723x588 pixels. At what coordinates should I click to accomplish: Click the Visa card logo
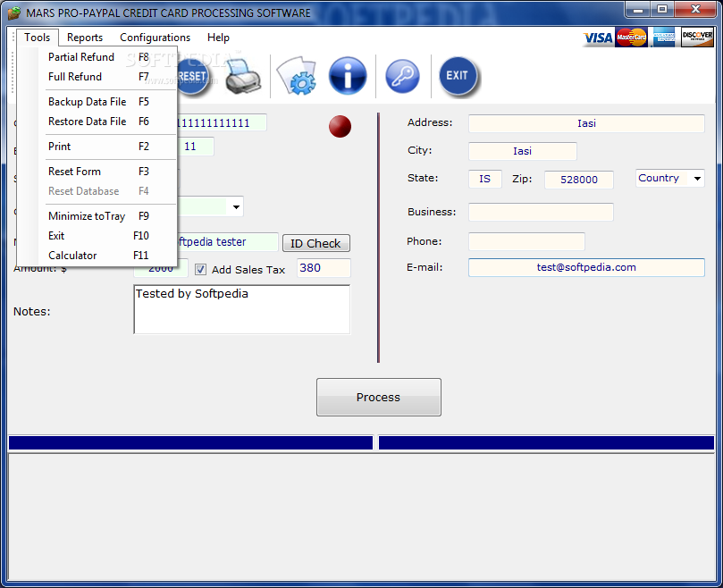pyautogui.click(x=598, y=38)
